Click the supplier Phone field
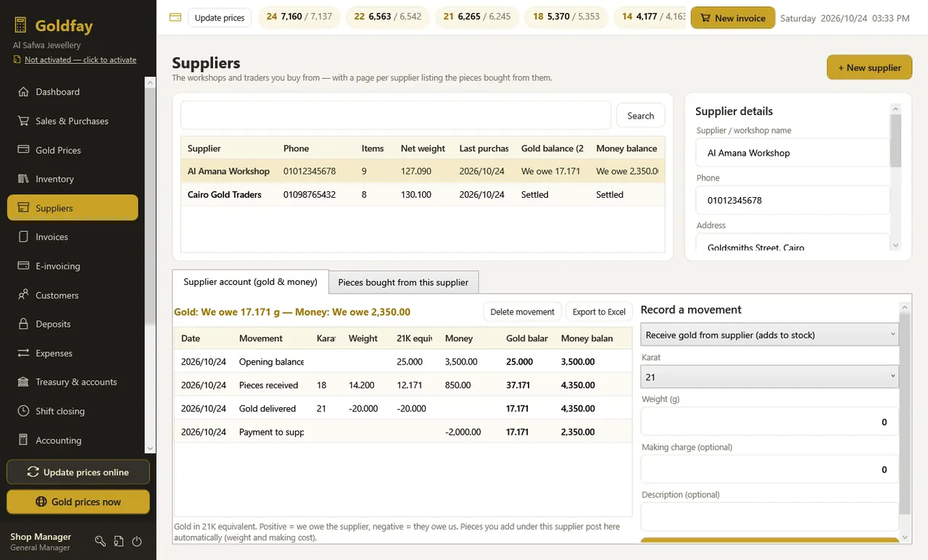The height and width of the screenshot is (560, 928). tap(793, 200)
